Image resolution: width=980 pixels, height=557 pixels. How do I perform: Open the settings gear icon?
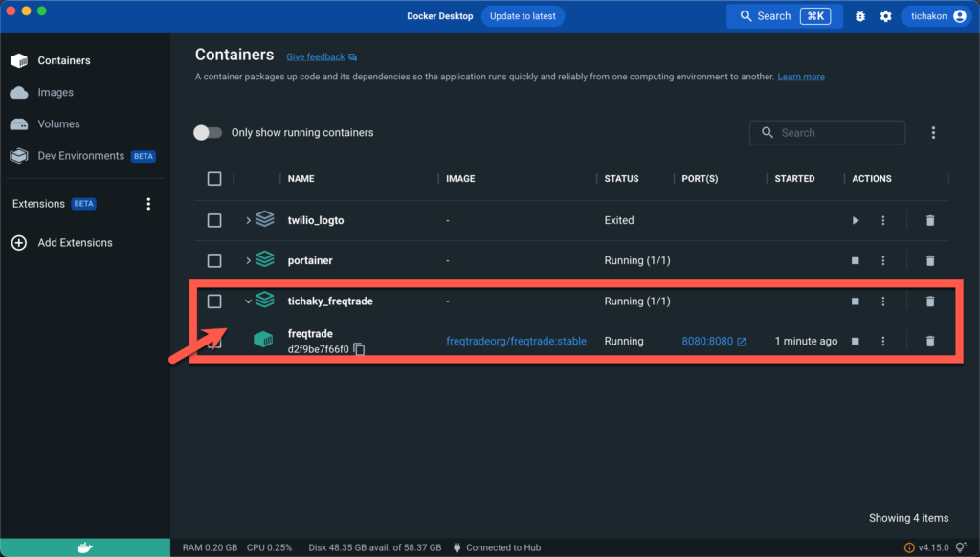[885, 17]
